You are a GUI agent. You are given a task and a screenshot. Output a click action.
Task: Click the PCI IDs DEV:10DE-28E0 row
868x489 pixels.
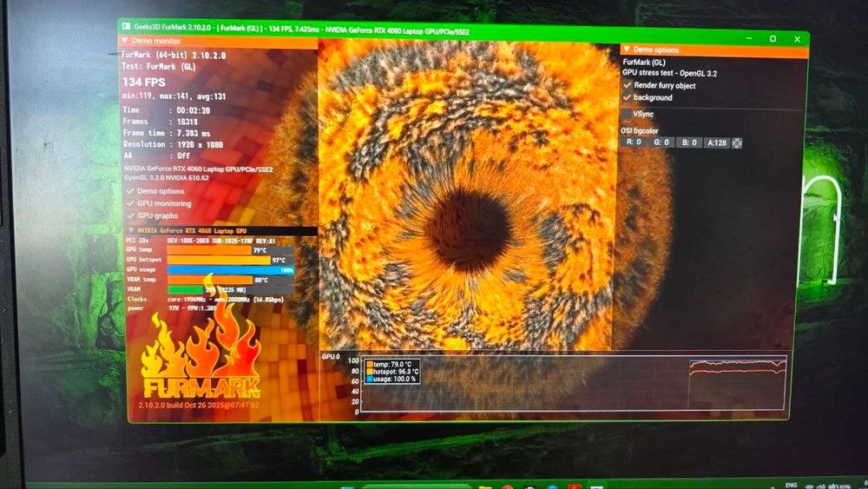(x=201, y=241)
